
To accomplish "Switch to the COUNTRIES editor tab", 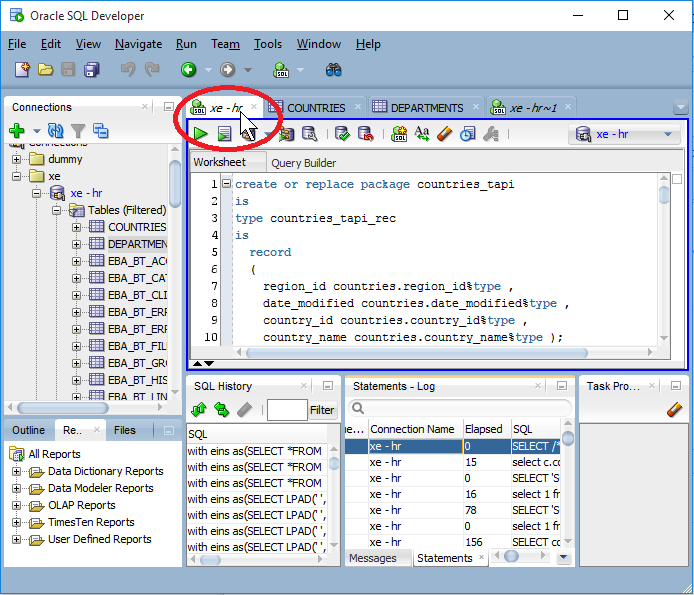I will pos(316,108).
